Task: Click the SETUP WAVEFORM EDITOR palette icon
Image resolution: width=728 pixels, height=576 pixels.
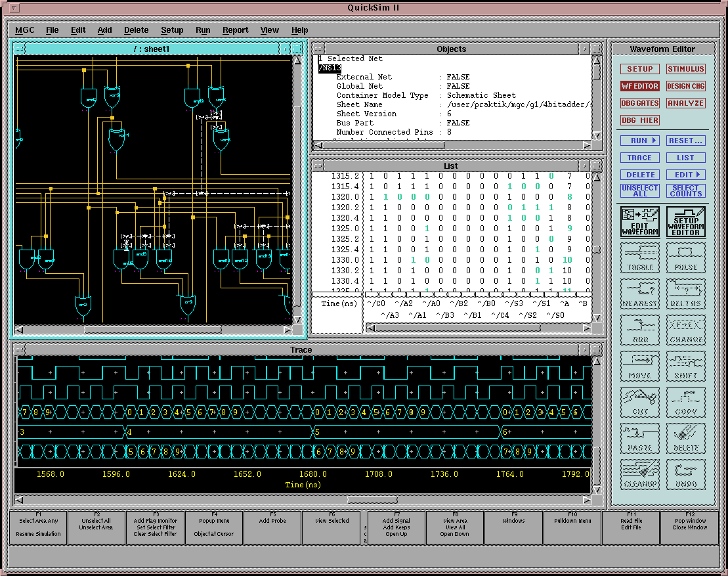Action: point(686,222)
